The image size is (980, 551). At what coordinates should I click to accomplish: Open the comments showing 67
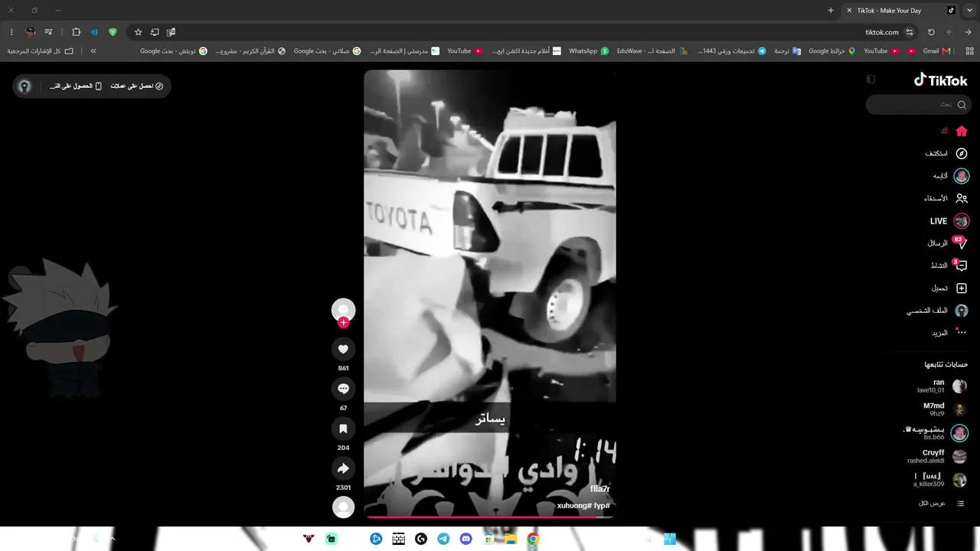tap(343, 389)
